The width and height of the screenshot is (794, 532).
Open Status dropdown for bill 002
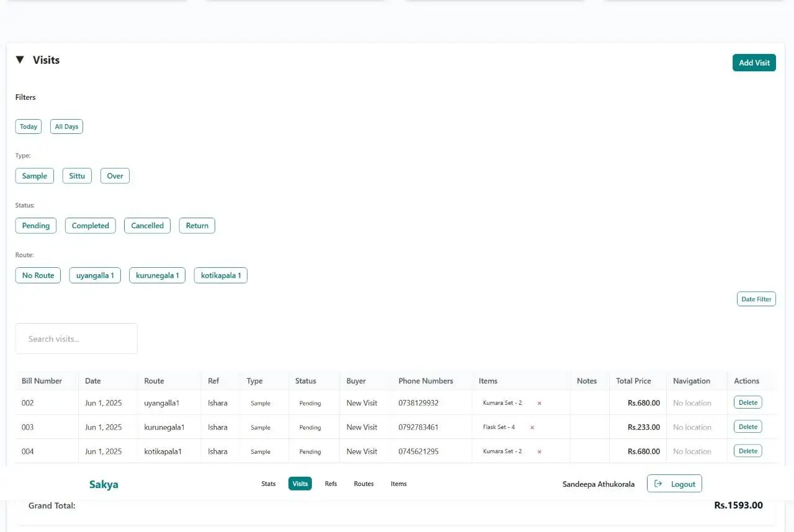tap(310, 403)
